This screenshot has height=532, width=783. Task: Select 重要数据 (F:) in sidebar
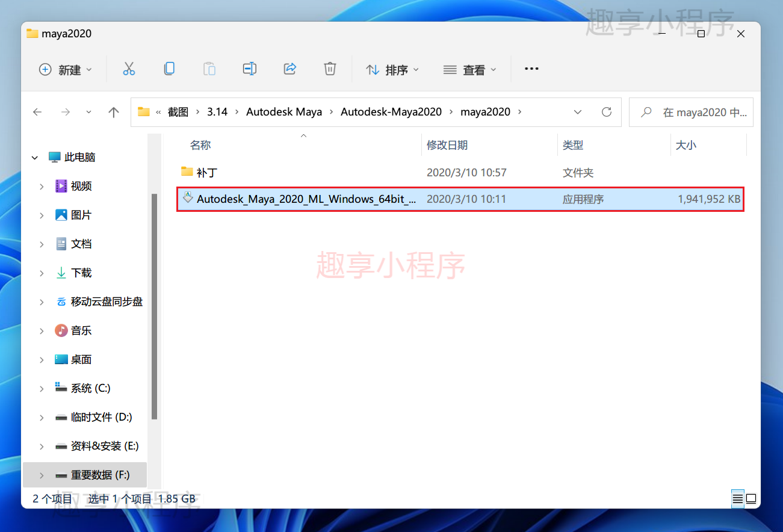pyautogui.click(x=84, y=475)
